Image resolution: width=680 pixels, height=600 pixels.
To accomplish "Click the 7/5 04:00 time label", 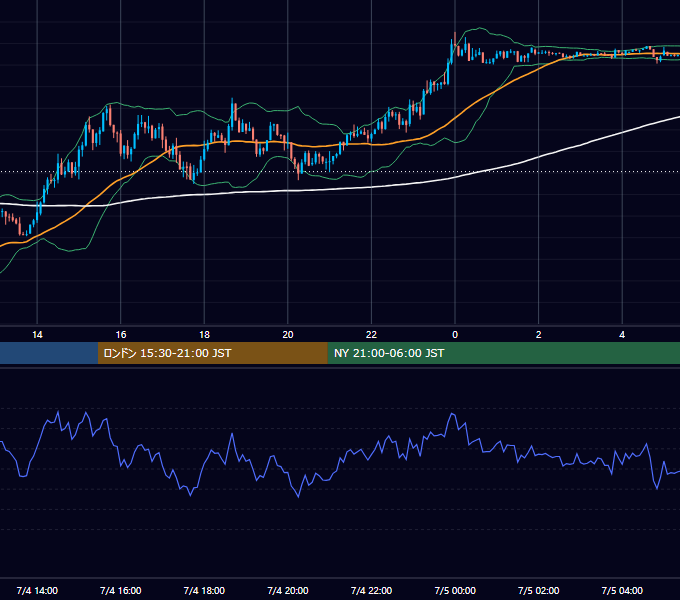I will pyautogui.click(x=622, y=590).
